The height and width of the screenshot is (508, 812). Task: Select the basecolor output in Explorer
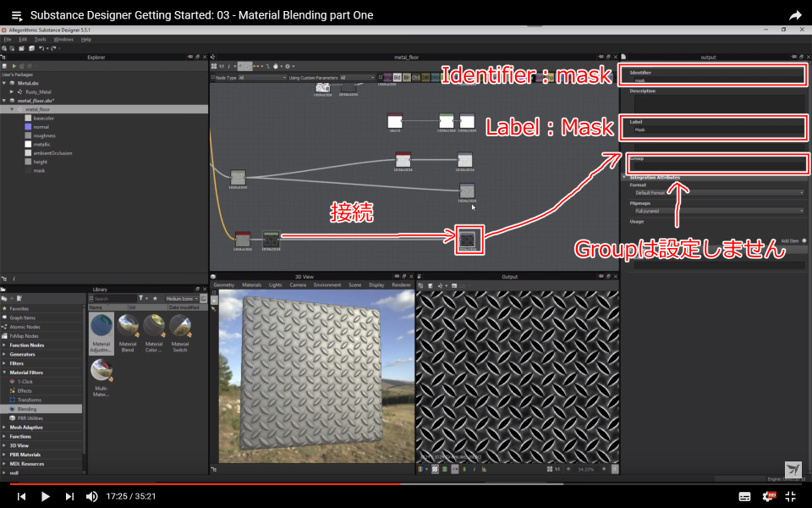[43, 119]
